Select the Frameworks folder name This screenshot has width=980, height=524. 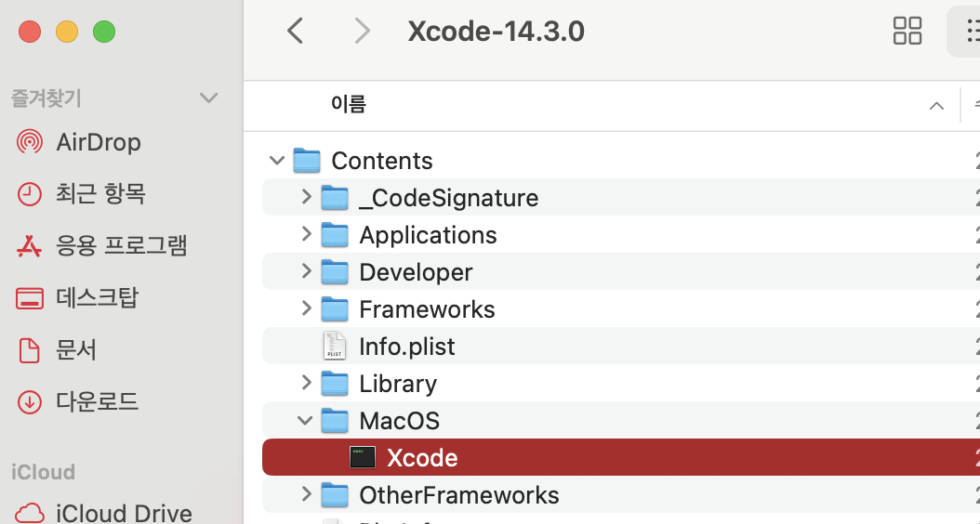(x=427, y=309)
